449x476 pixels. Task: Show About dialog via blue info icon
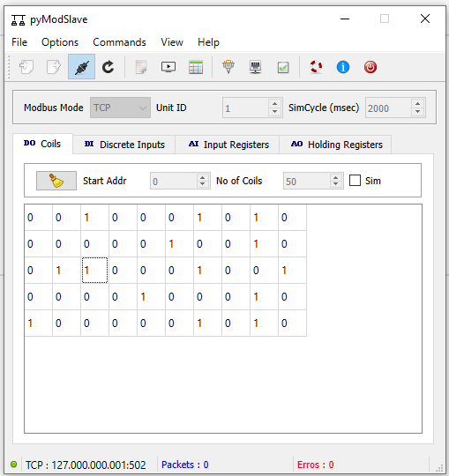tap(343, 67)
